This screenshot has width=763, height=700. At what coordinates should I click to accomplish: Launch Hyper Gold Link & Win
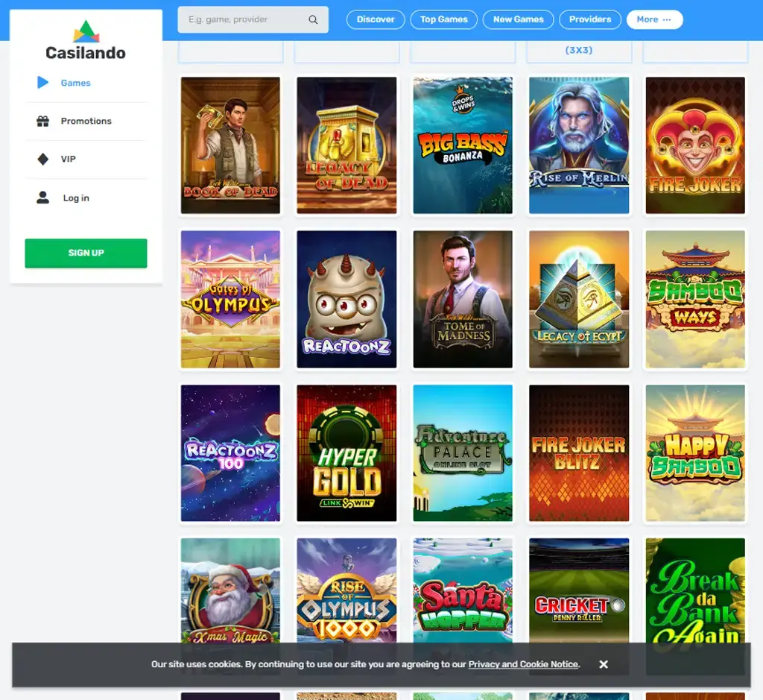(x=346, y=453)
